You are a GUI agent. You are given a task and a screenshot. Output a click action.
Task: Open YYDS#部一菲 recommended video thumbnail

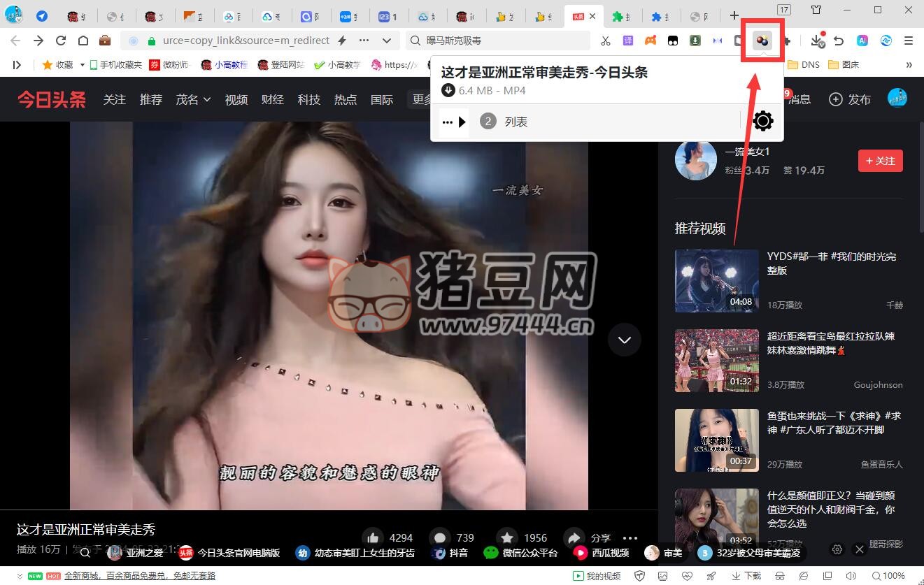click(717, 281)
